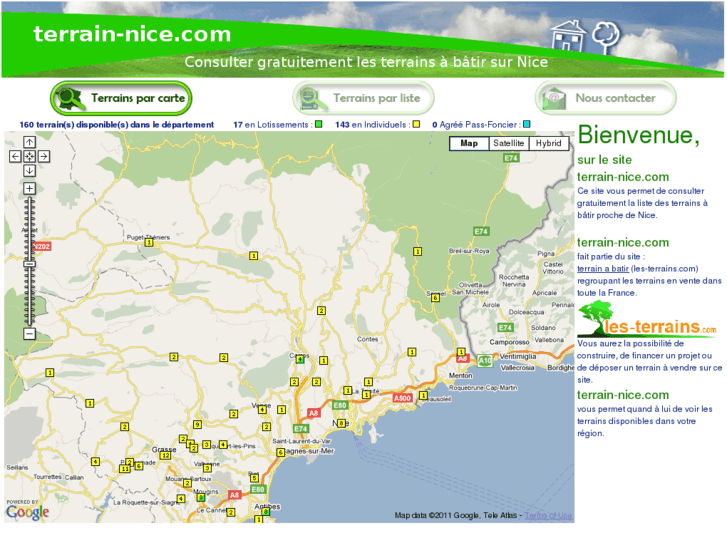727x545 pixels.
Task: Click the yellow Individuels legend square
Action: 416,124
